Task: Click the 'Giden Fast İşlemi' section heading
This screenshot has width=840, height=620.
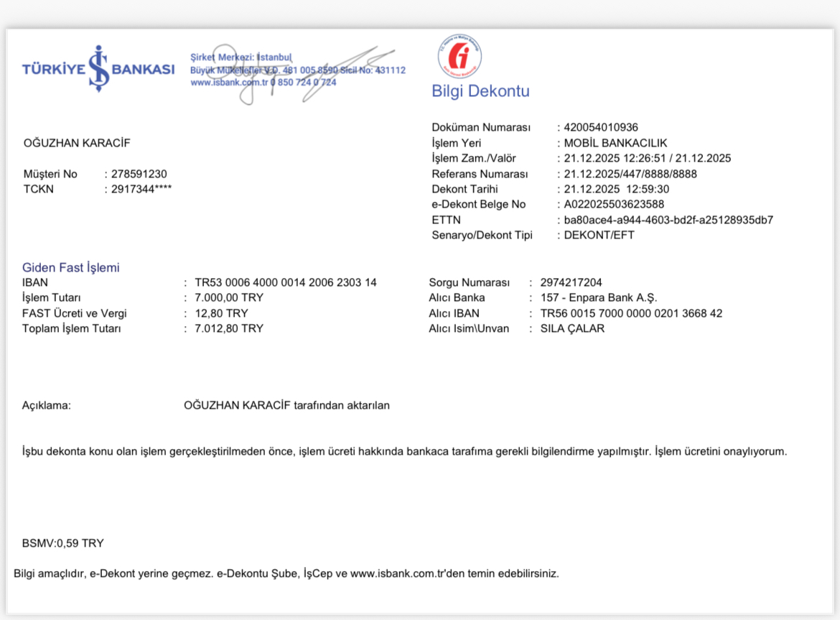Action: point(70,267)
